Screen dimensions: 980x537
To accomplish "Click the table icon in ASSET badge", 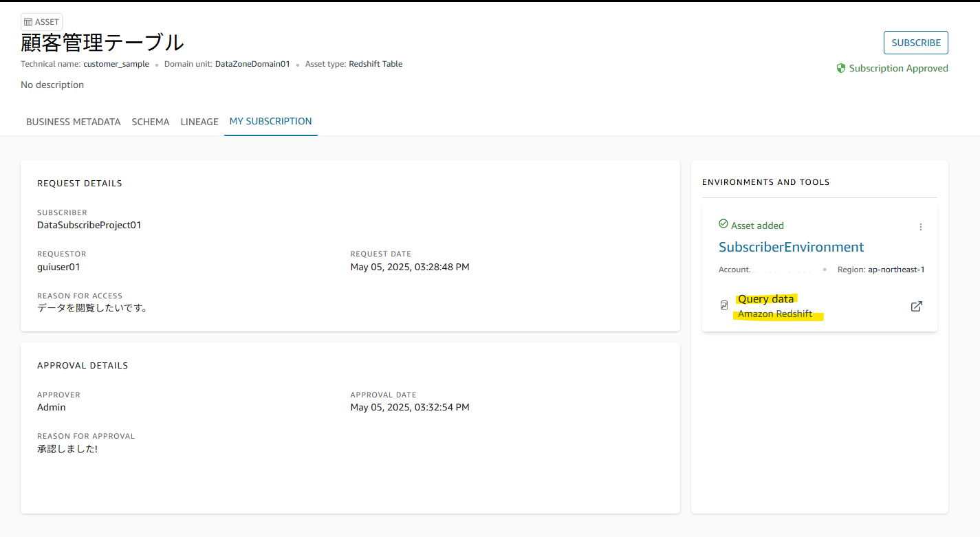I will (28, 22).
